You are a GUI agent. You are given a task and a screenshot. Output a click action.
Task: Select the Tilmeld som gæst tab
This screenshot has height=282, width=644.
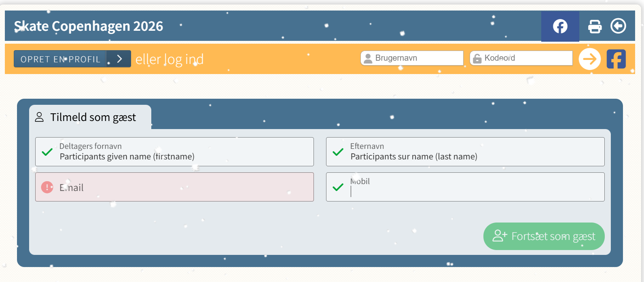pos(90,117)
